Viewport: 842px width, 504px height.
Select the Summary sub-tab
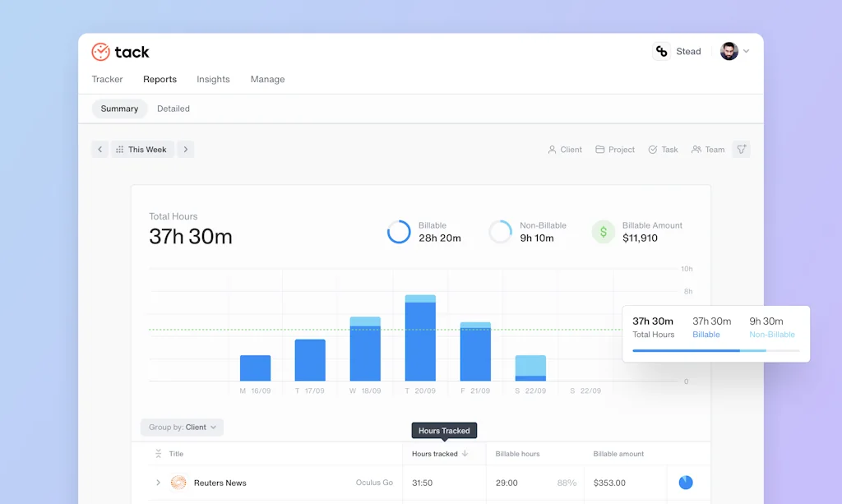[119, 109]
